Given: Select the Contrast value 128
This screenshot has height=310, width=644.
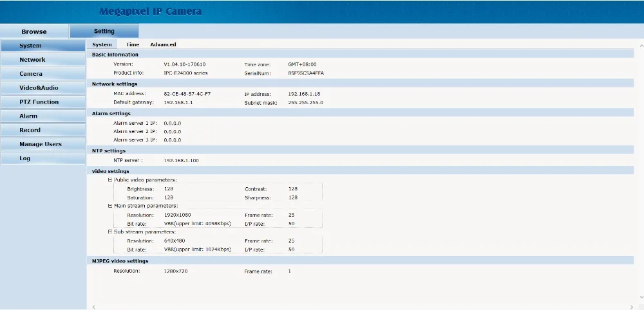Looking at the screenshot, I should [293, 188].
